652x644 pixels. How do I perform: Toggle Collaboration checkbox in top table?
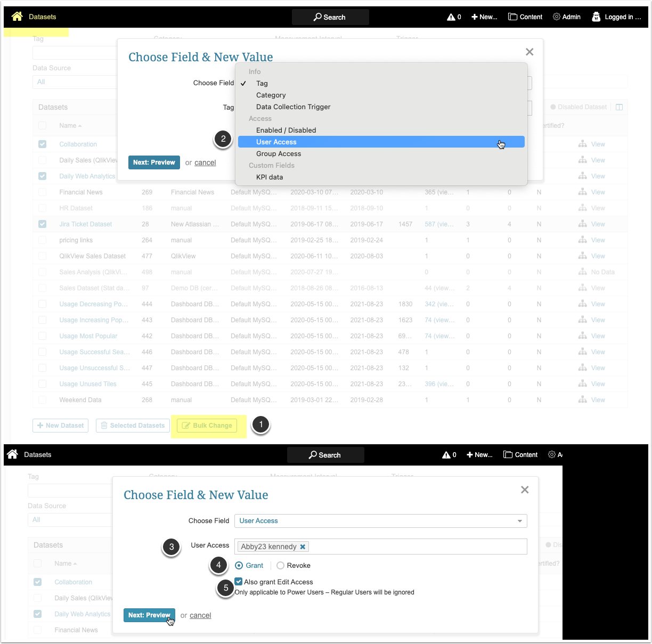pyautogui.click(x=43, y=144)
